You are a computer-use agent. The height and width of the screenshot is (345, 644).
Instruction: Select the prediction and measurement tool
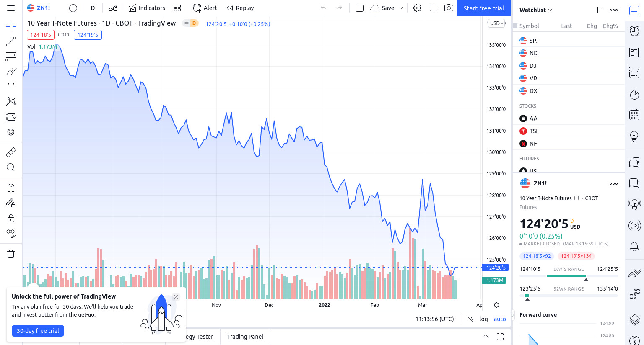[x=11, y=117]
